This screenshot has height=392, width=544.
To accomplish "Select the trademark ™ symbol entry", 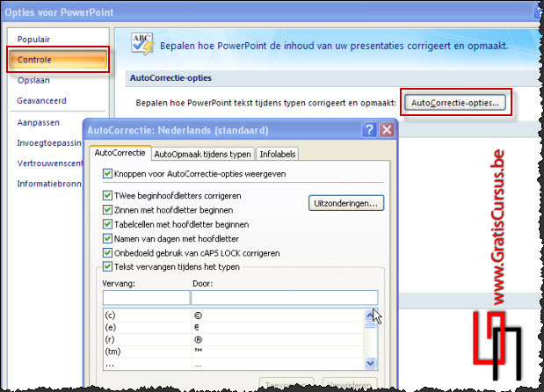I will (198, 350).
